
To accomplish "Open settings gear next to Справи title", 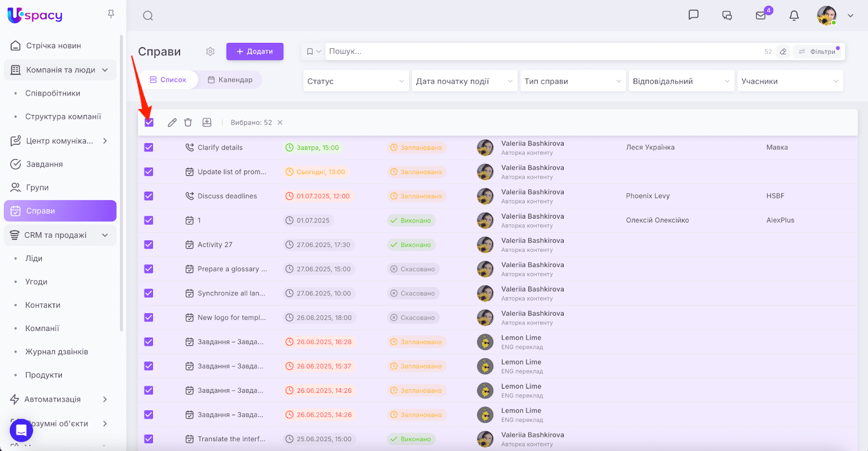I will (x=210, y=52).
